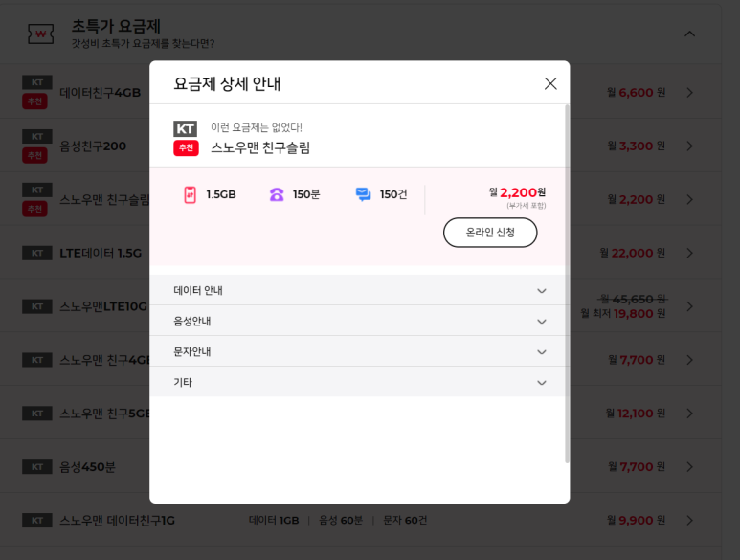
Task: Click the KT carrier badge in dialog
Action: click(185, 129)
